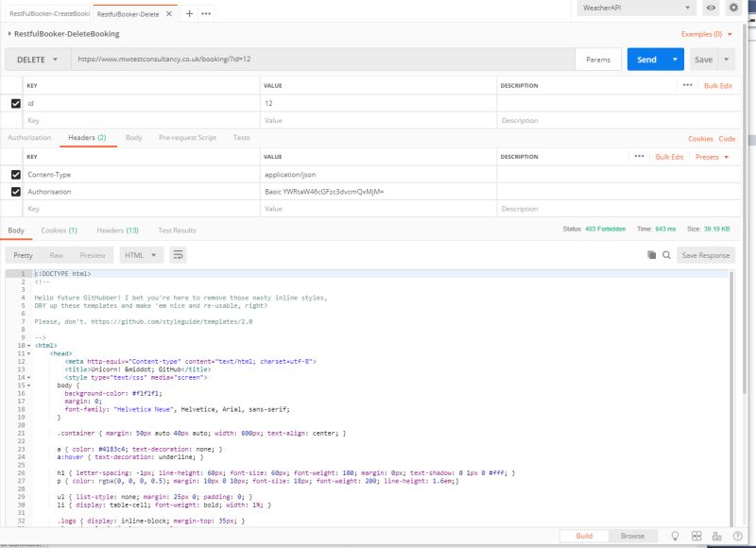Image resolution: width=756 pixels, height=548 pixels.
Task: Expand the RestfulBooker-DeleteBooking request name arrow
Action: [9, 34]
